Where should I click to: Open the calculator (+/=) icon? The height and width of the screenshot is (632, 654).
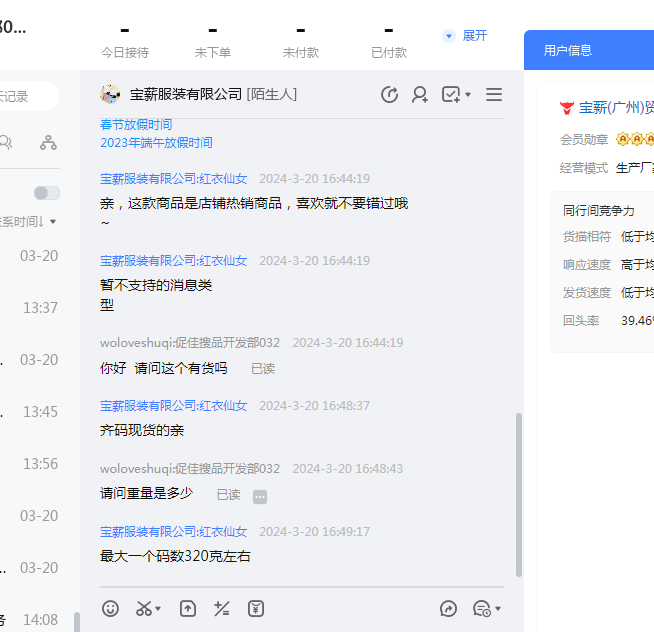tap(222, 608)
